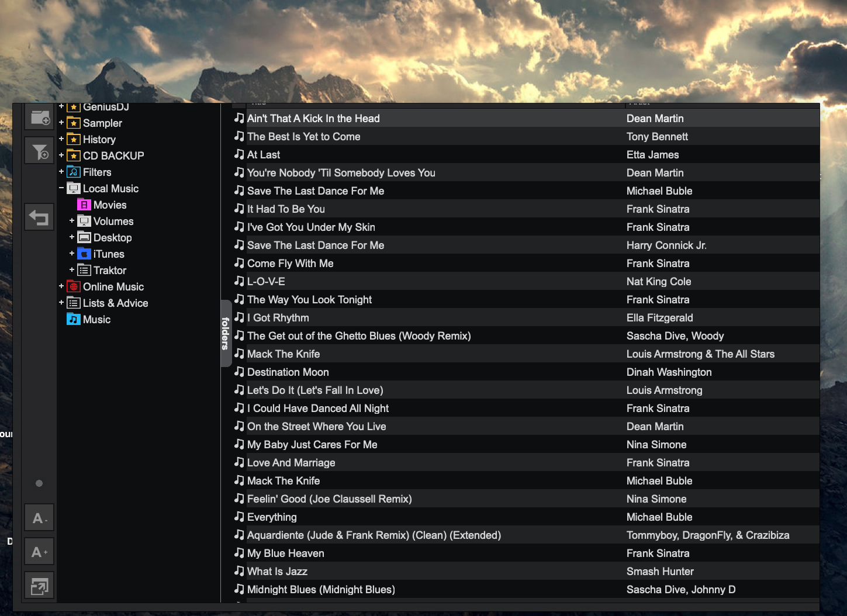Click the add virtual folder icon
847x616 pixels.
[39, 117]
